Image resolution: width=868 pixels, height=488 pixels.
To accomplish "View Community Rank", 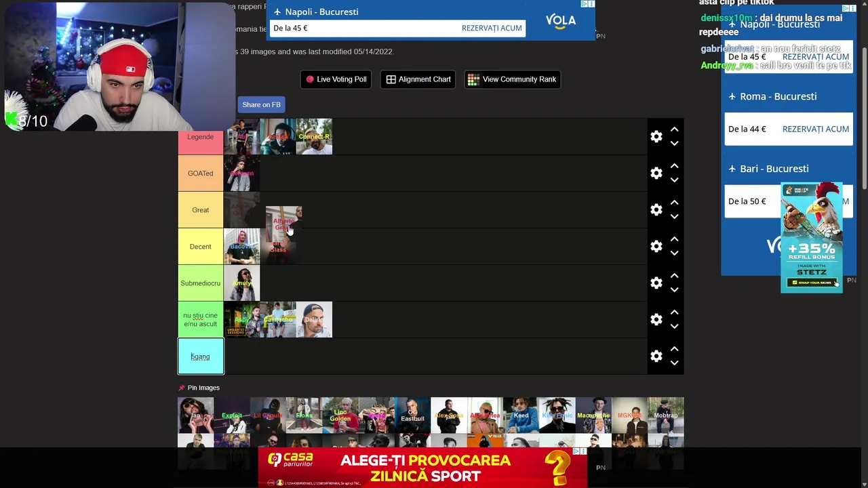I will (512, 79).
